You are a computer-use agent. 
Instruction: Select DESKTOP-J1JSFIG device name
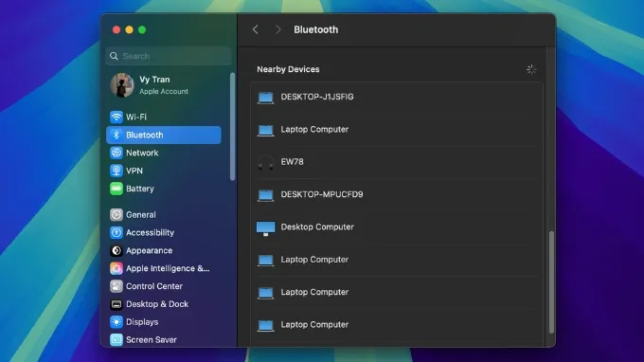pyautogui.click(x=317, y=97)
